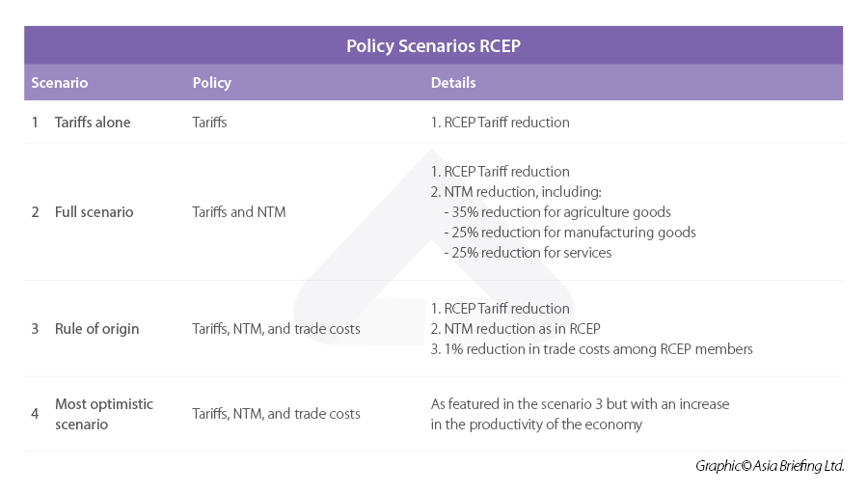Click "35% reduction for agriculture goods" text
The image size is (868, 494).
pyautogui.click(x=557, y=211)
